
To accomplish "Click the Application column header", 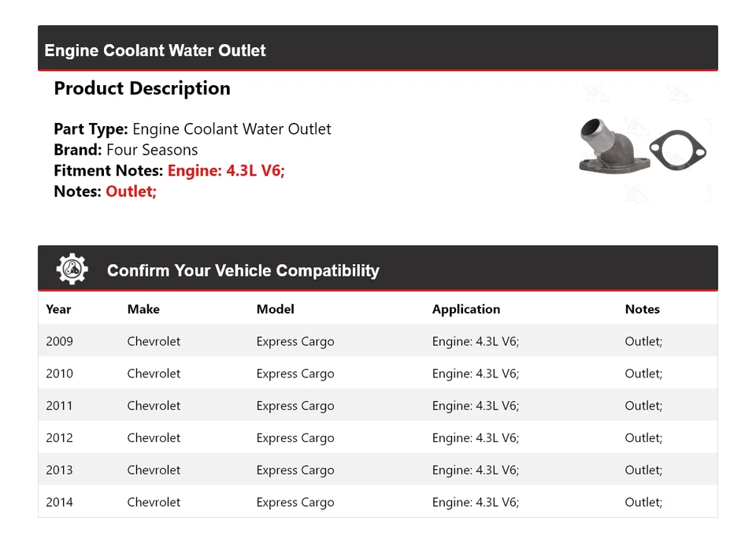I will (x=465, y=309).
